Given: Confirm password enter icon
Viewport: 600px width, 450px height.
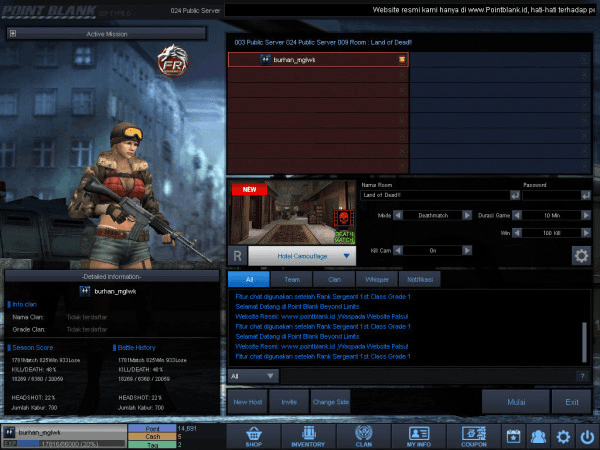Looking at the screenshot, I should [586, 196].
